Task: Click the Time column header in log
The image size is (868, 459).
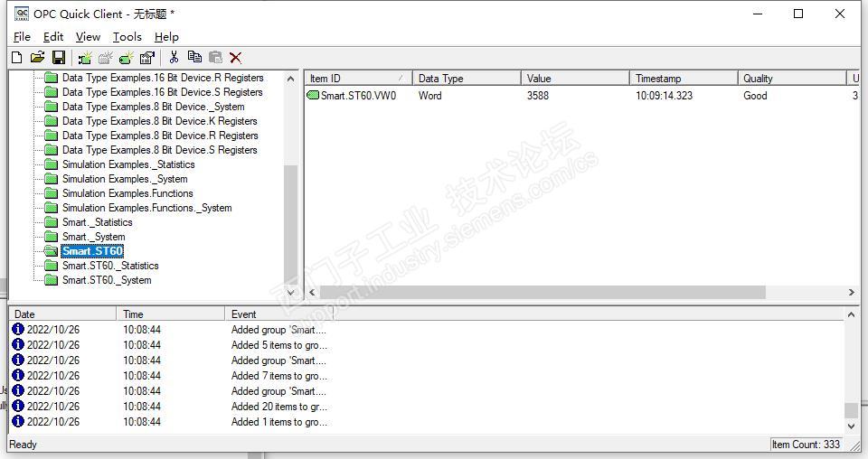Action: tap(171, 314)
